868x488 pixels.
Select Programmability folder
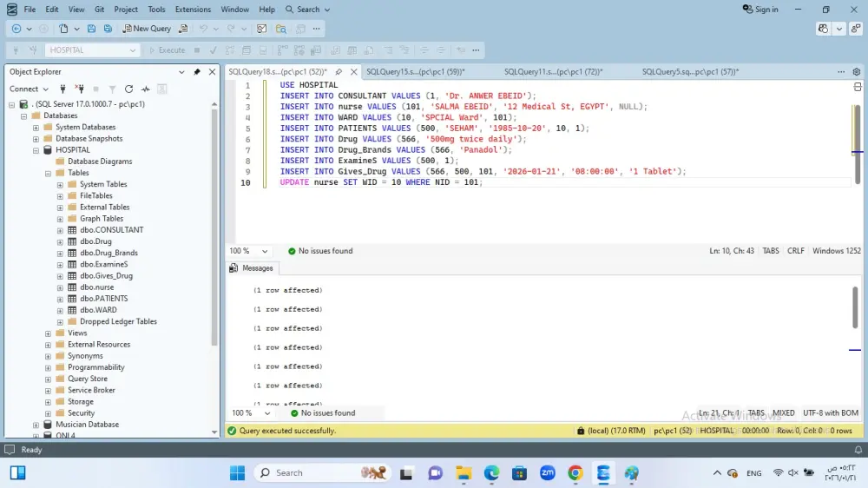[x=95, y=367]
